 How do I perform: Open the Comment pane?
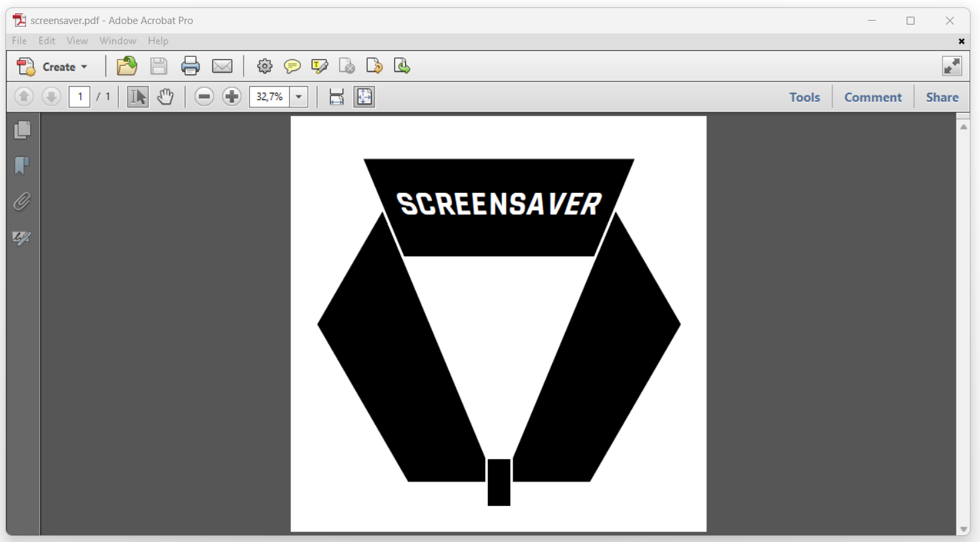pos(873,97)
